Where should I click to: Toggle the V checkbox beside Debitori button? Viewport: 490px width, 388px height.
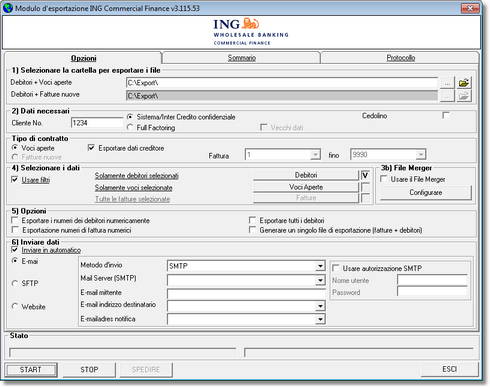[365, 175]
